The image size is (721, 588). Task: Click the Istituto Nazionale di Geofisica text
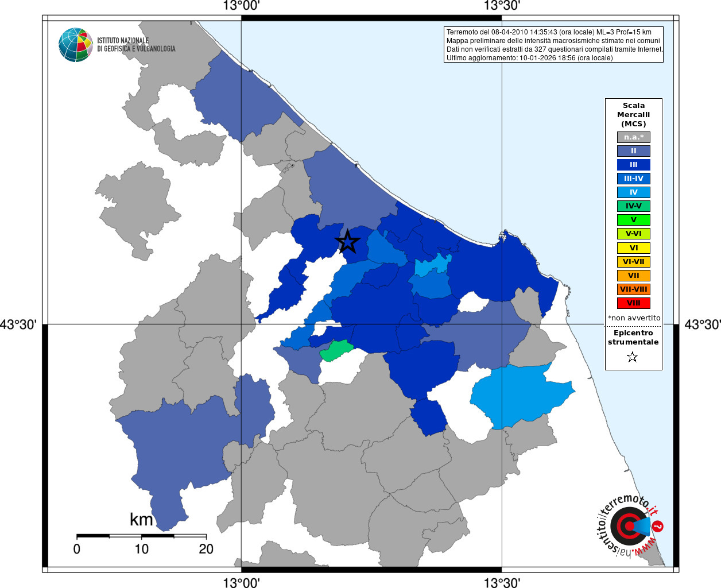point(136,45)
